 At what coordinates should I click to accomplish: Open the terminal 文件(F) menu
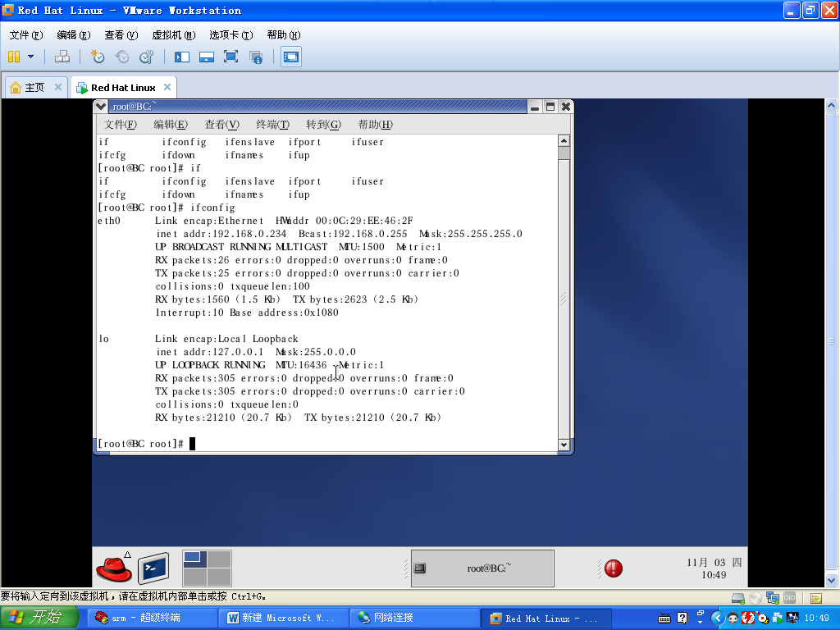[x=120, y=125]
